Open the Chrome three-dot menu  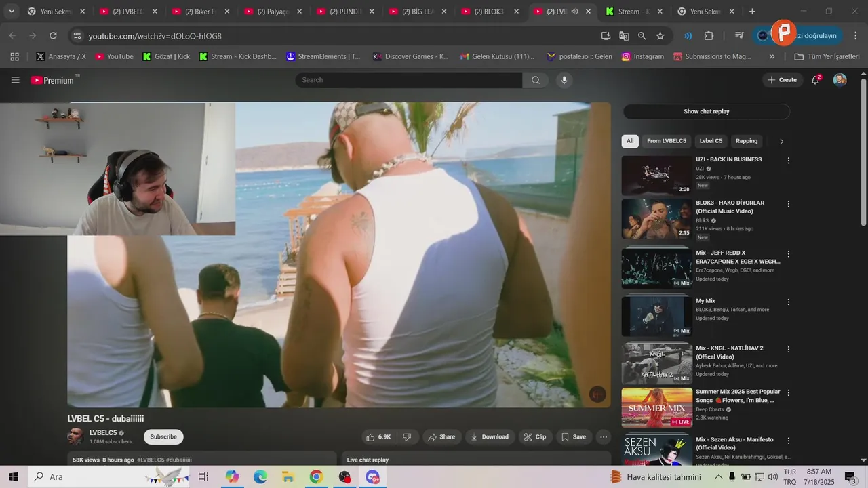tap(855, 35)
